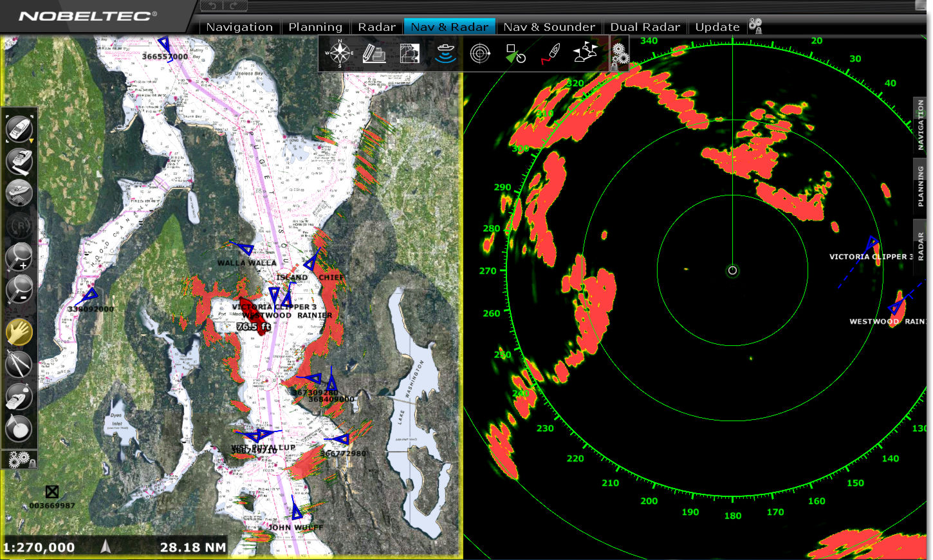Open the workspace tabs configuration gear icon
Screen dimensions: 933x560
pos(755,26)
